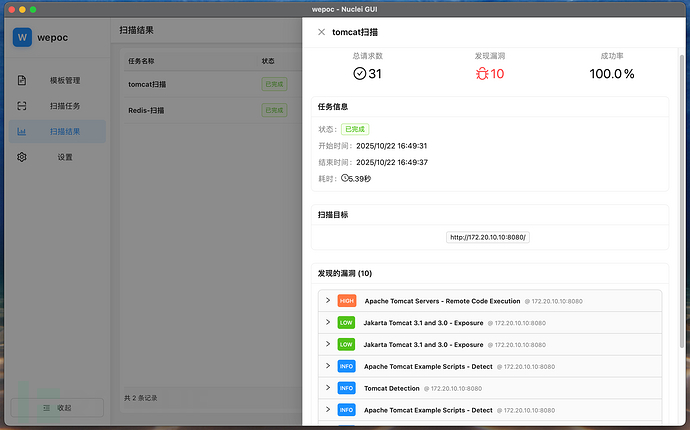
Task: Click the check-circle icon beside 31
Action: pyautogui.click(x=359, y=73)
